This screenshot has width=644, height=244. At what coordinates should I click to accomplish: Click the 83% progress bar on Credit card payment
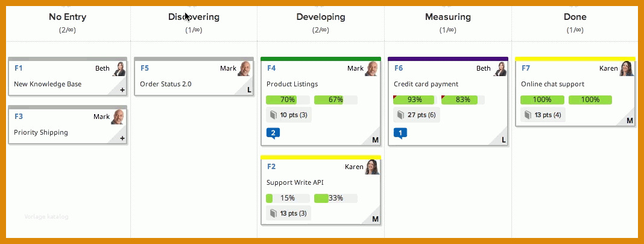pos(463,100)
